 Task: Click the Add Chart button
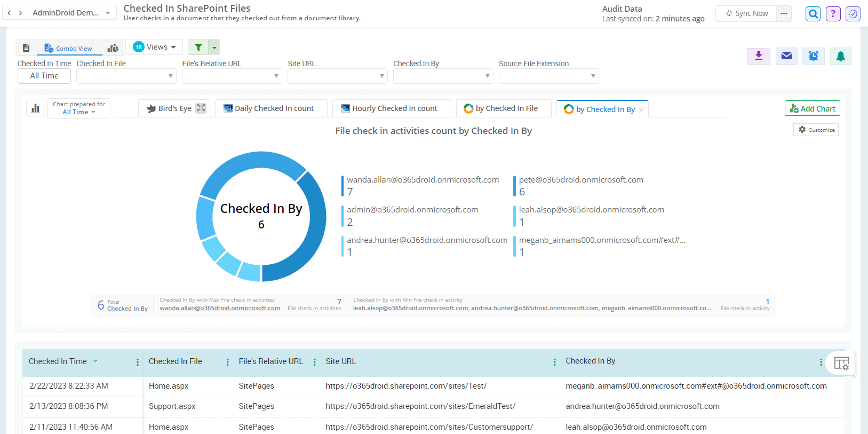[812, 108]
